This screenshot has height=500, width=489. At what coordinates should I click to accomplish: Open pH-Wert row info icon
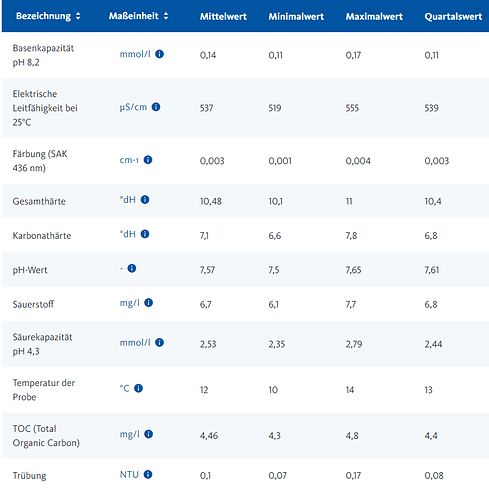click(132, 268)
